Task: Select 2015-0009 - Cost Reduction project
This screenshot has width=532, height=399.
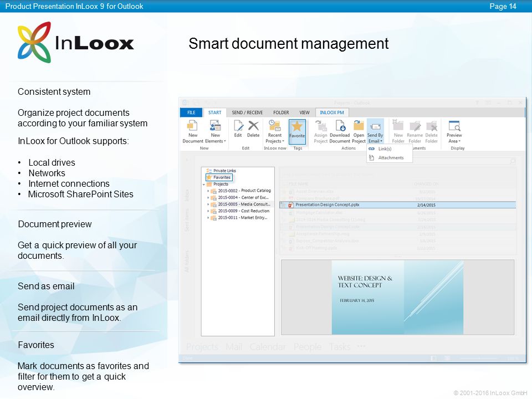Action: 244,211
